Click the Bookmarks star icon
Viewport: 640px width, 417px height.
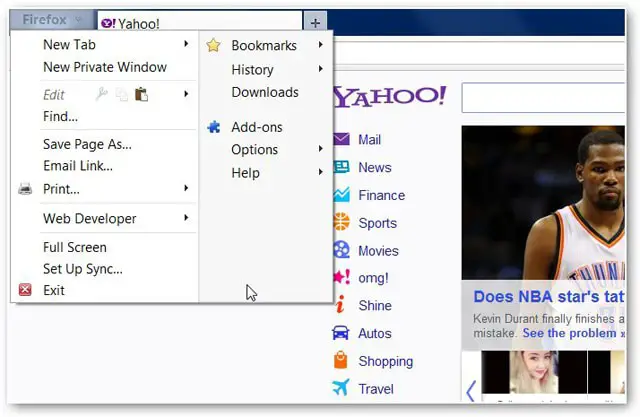213,45
